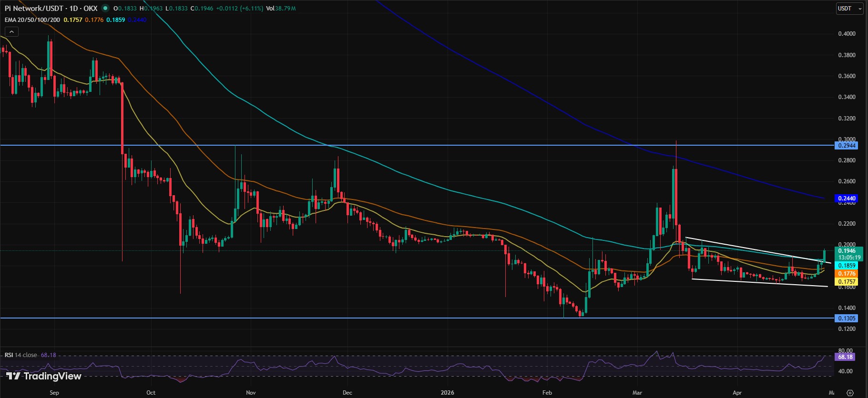Click the 0.1305 horizontal line price label

pos(847,318)
